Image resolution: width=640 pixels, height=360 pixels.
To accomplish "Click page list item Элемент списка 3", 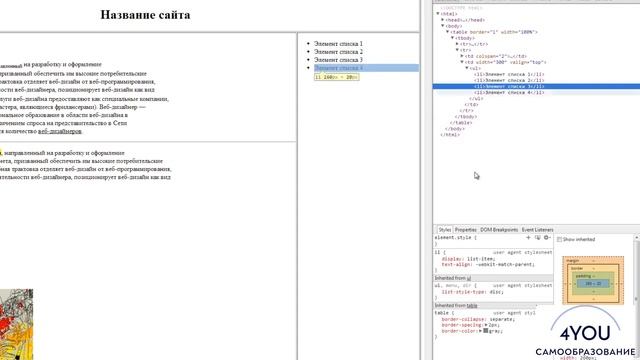I will 338,60.
